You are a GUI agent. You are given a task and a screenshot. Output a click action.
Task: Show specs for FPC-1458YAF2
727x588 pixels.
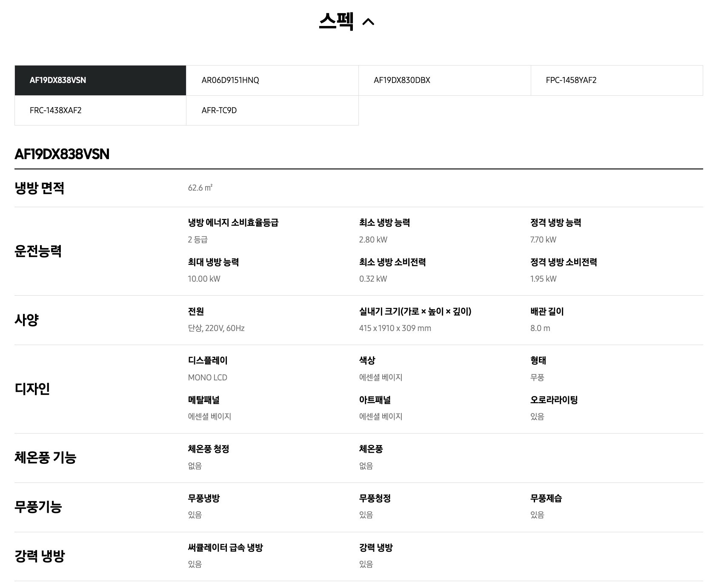pyautogui.click(x=616, y=80)
